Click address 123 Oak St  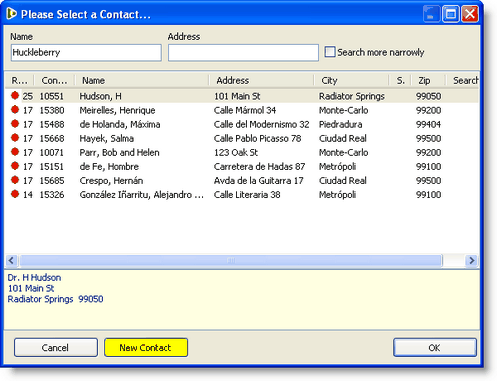[236, 152]
